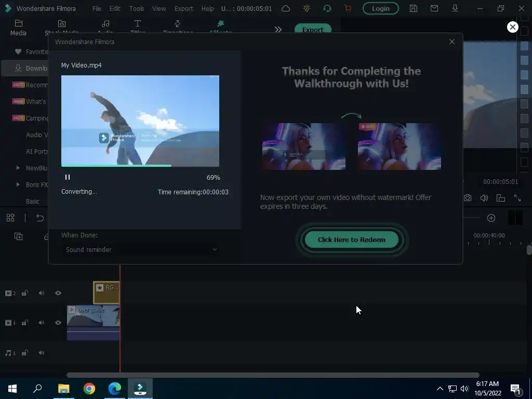
Task: Click the headset support icon
Action: click(x=327, y=8)
